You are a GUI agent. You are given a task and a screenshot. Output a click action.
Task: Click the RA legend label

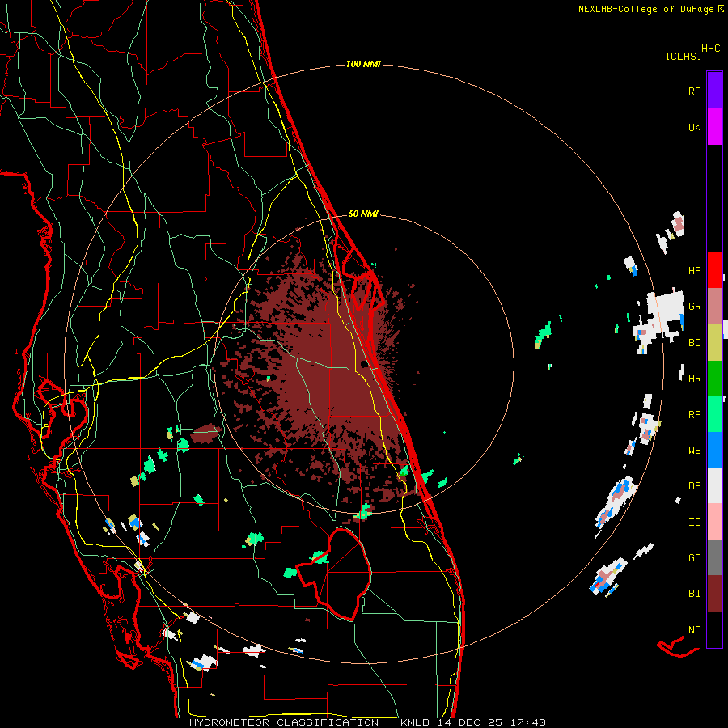coord(694,415)
